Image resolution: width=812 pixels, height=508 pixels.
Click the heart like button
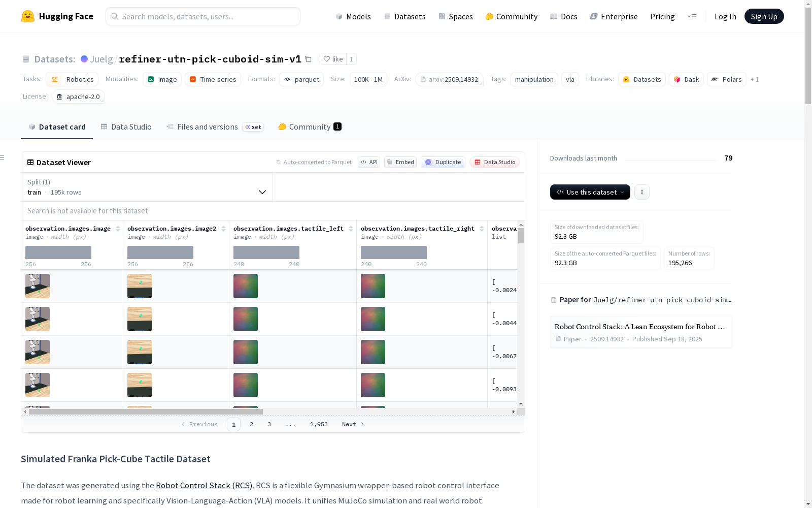pos(333,59)
